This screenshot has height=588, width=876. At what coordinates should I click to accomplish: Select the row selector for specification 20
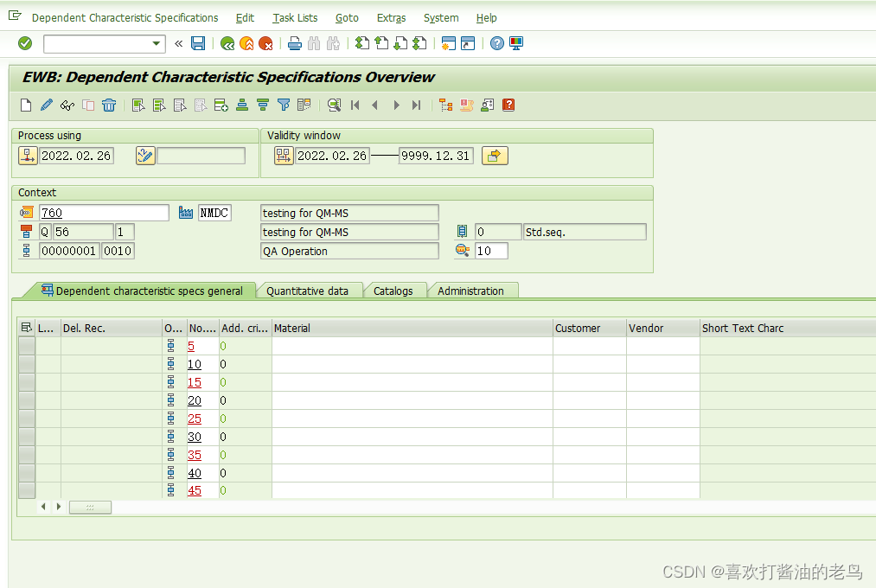pos(26,400)
